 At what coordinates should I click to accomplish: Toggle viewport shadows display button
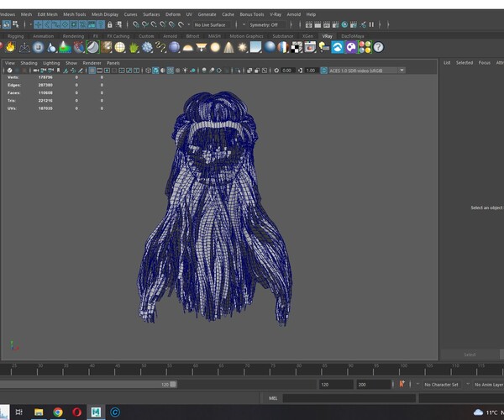[x=192, y=71]
